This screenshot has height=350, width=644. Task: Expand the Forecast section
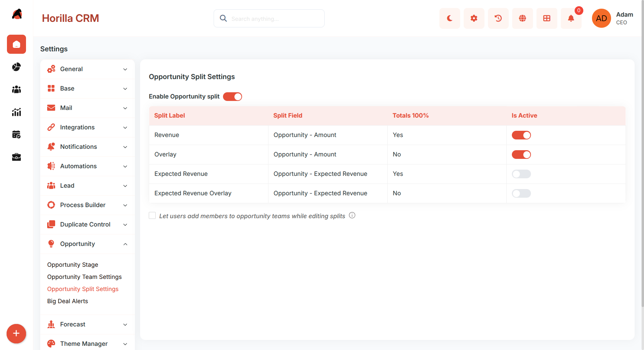point(87,324)
